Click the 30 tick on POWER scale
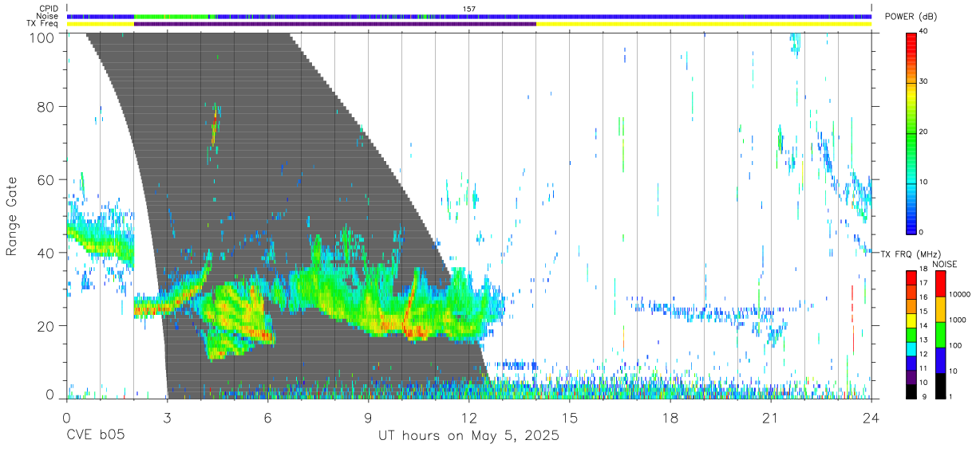The height and width of the screenshot is (452, 980). (924, 81)
